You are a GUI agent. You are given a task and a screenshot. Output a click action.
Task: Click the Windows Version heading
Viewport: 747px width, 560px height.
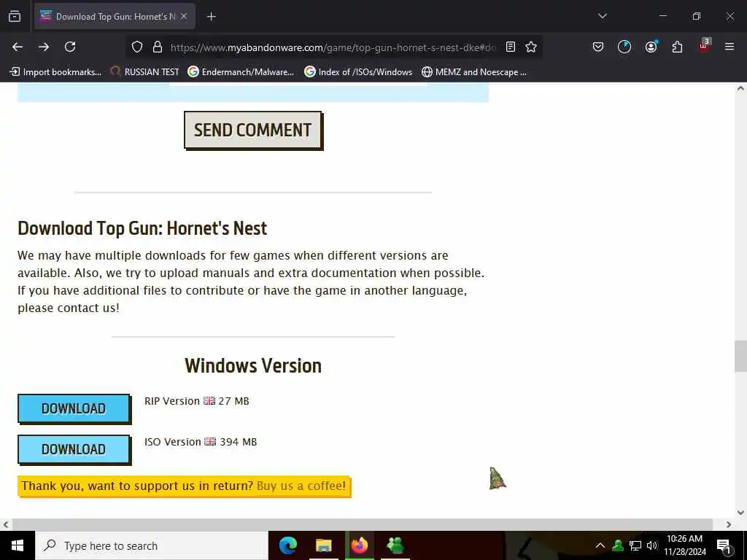pyautogui.click(x=253, y=366)
